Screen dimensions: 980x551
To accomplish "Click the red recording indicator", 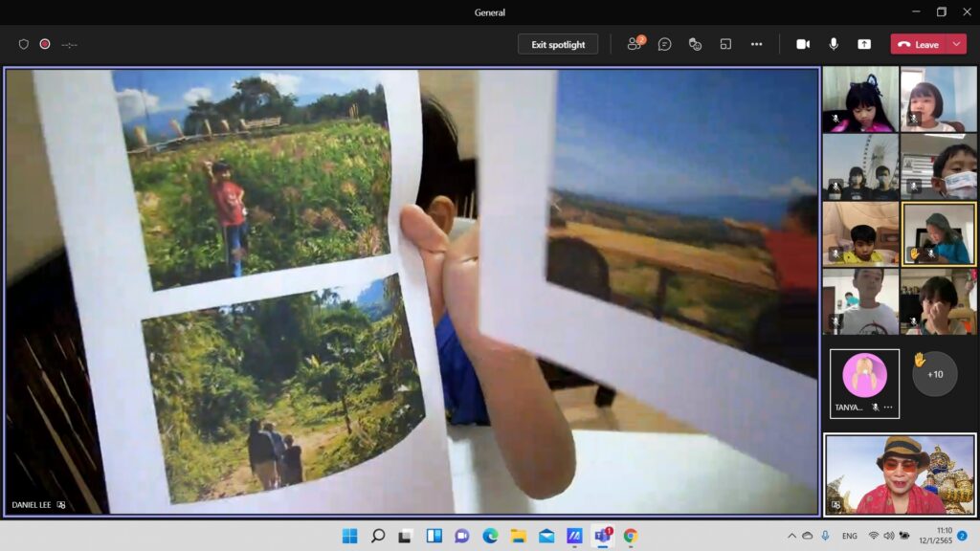I will coord(45,44).
